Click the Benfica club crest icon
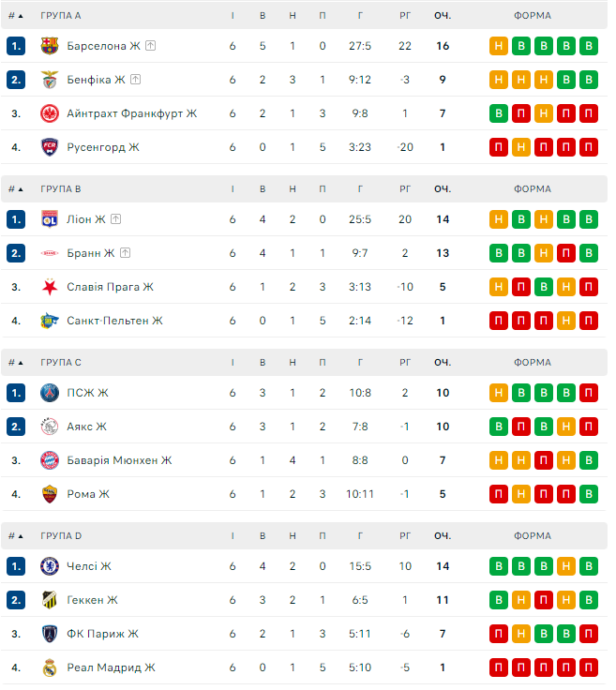616x690 pixels. [x=50, y=80]
